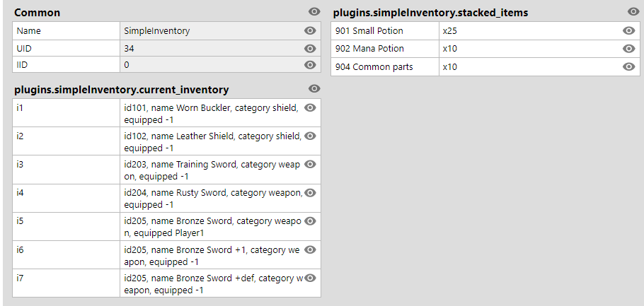Viewport: 644px width, 306px height.
Task: Toggle the eye icon for the Common section
Action: (x=314, y=12)
